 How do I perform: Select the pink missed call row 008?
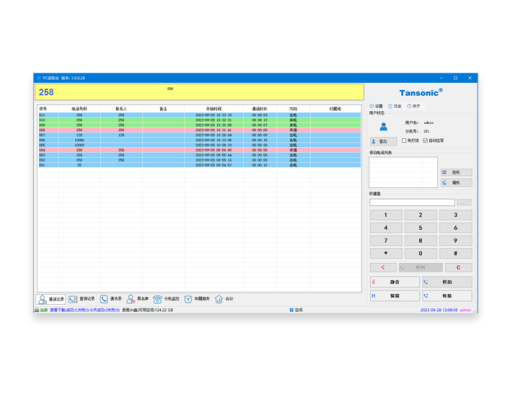[x=199, y=130]
